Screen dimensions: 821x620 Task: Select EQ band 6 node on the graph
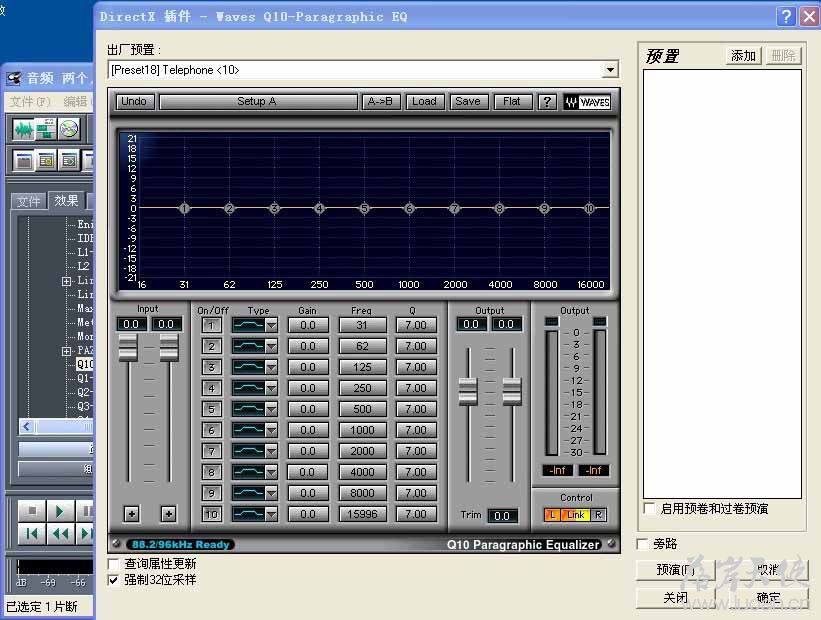tap(409, 208)
